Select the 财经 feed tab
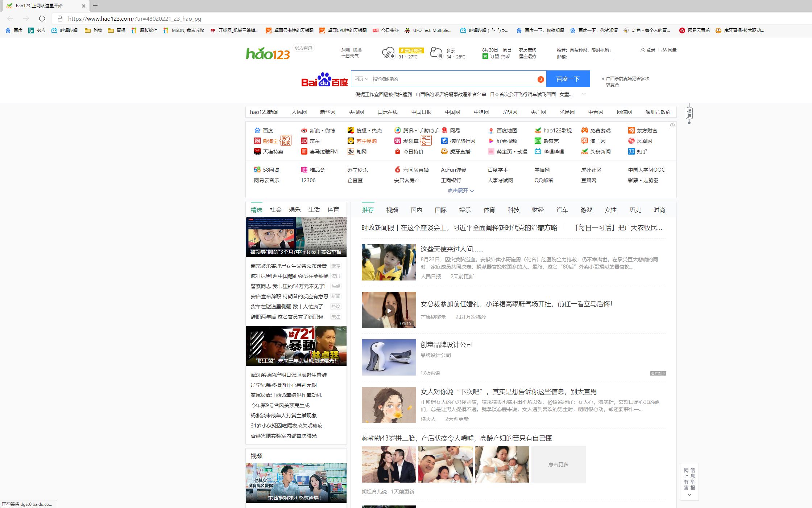Viewport: 812px width, 508px height. point(538,210)
